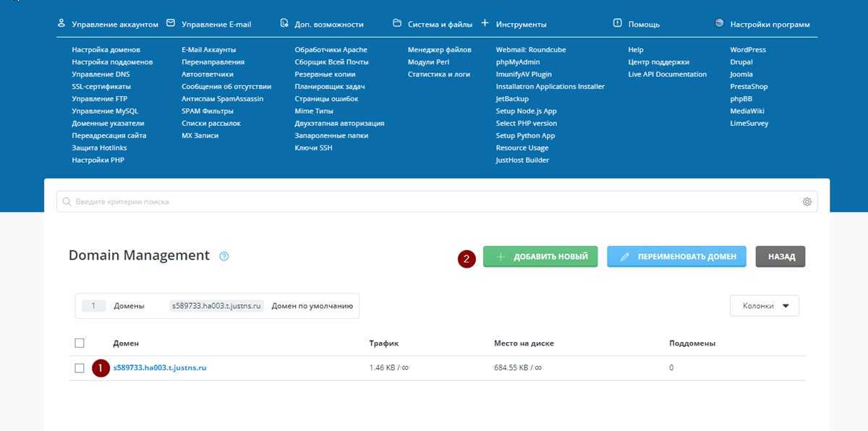Click the folder icon beside Система и файлы
The image size is (868, 431).
click(x=396, y=23)
